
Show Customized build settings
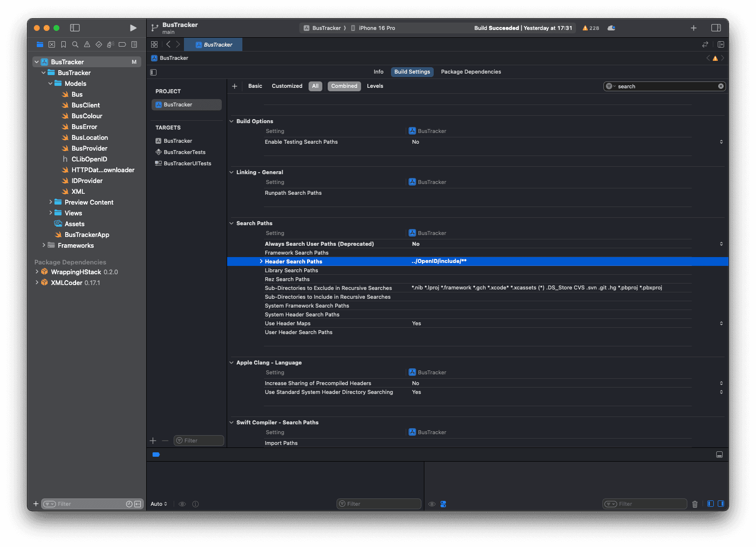click(287, 86)
